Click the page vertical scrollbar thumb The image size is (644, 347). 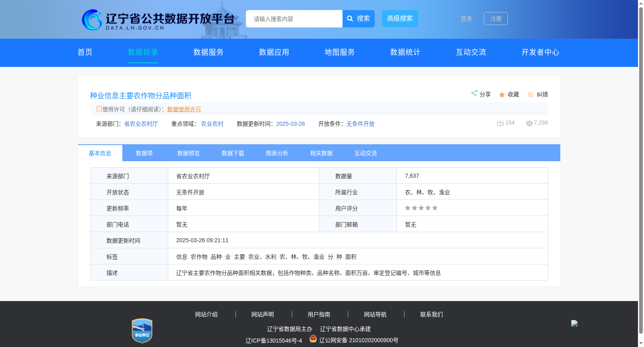coord(641,170)
